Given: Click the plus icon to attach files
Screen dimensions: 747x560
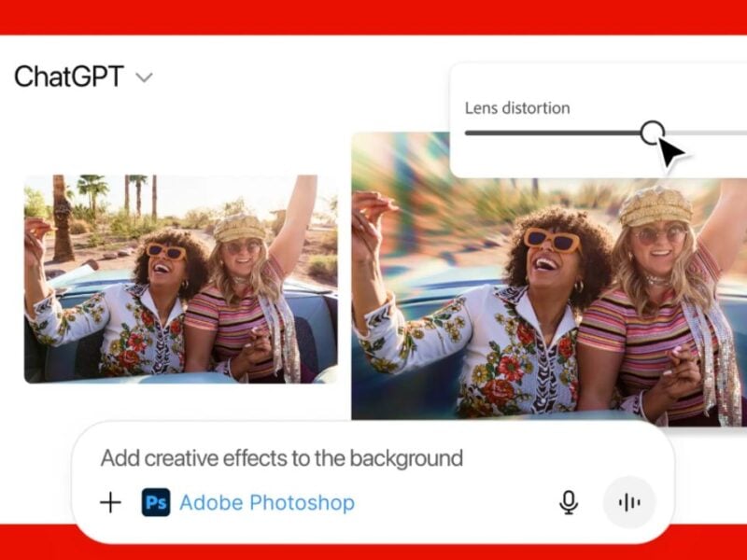Looking at the screenshot, I should (109, 502).
